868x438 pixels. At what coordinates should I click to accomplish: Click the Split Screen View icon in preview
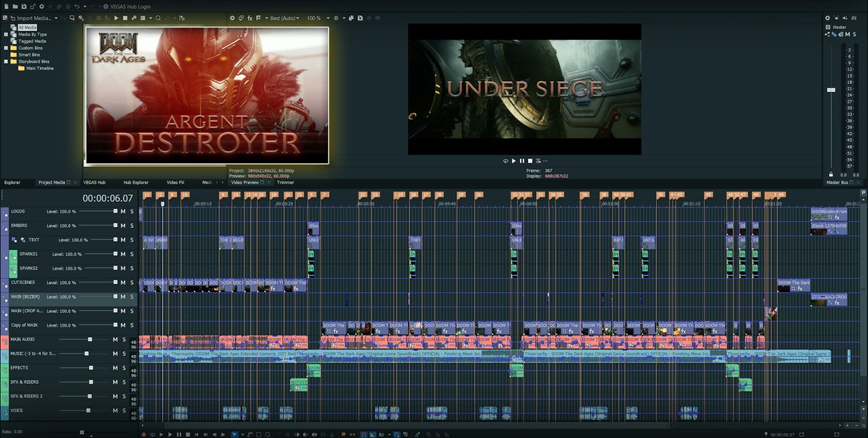(x=258, y=17)
